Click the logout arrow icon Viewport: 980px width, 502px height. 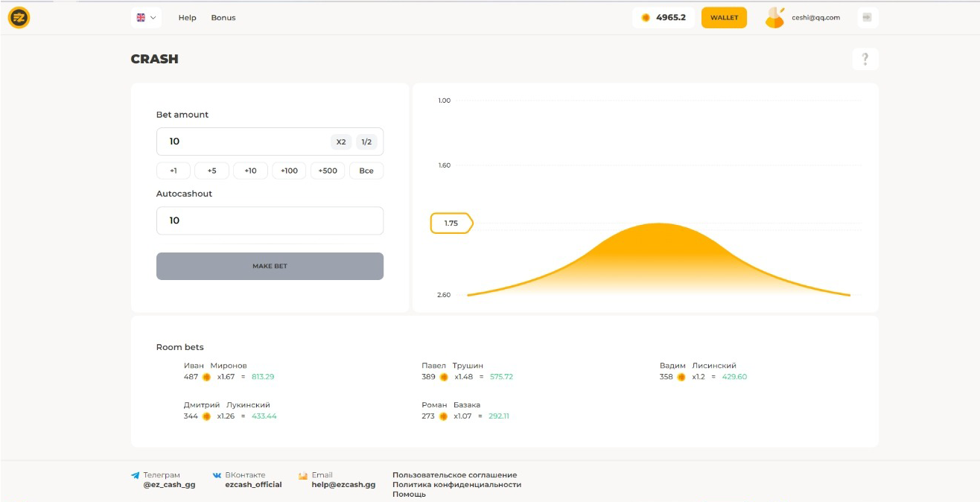pos(867,17)
